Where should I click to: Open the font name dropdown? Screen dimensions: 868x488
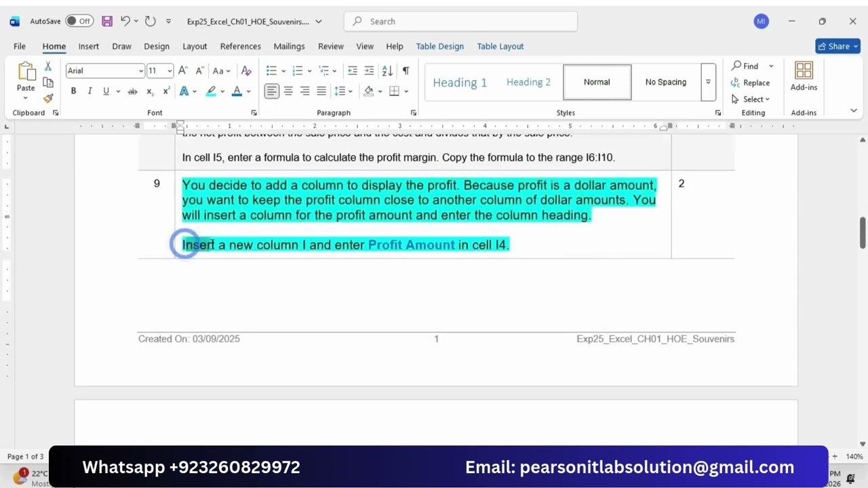click(141, 70)
